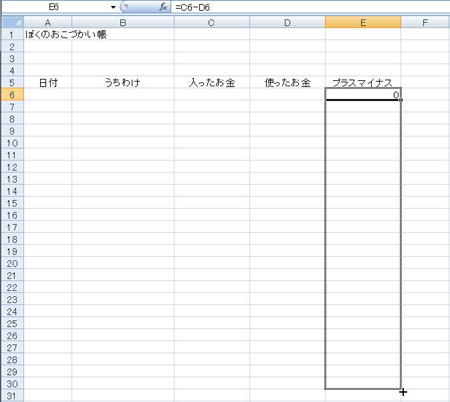Select column A header
This screenshot has width=450, height=402.
pos(48,22)
